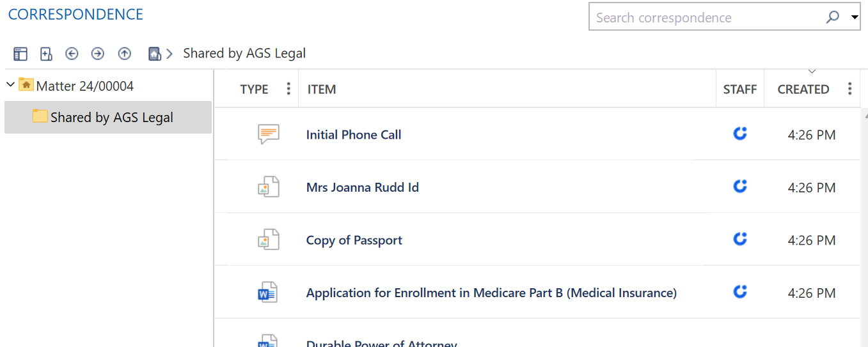The image size is (868, 347).
Task: Navigate forward with the right arrow
Action: click(x=97, y=54)
